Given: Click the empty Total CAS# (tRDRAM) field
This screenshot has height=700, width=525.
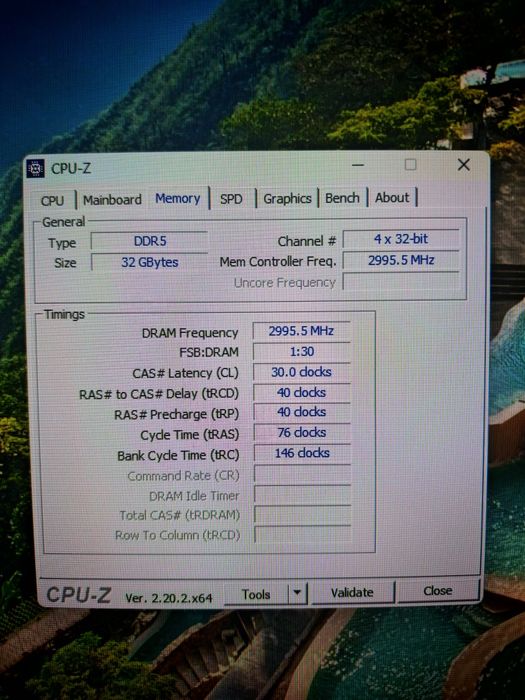Looking at the screenshot, I should pyautogui.click(x=303, y=514).
